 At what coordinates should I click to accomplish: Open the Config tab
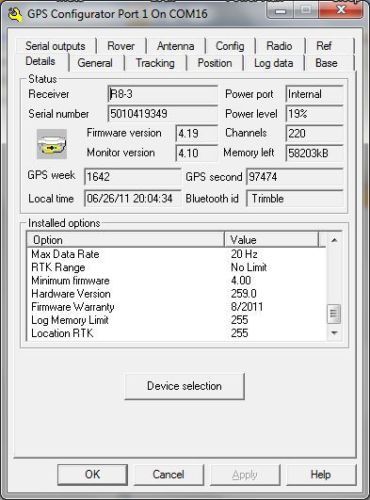(x=230, y=46)
